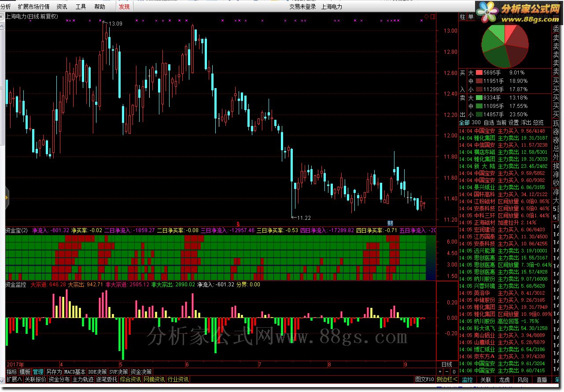The image size is (564, 392).
Task: Select row 景兴纸业 主力买入 6.86/3155
Action: coord(505,187)
